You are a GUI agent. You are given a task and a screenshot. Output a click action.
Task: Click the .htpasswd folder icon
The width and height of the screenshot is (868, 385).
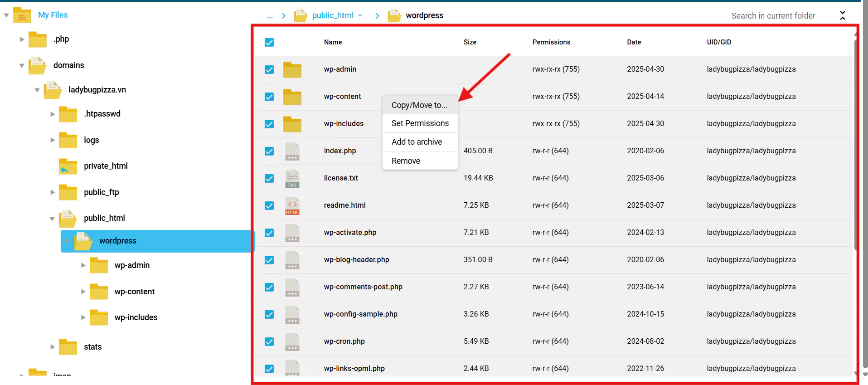68,114
